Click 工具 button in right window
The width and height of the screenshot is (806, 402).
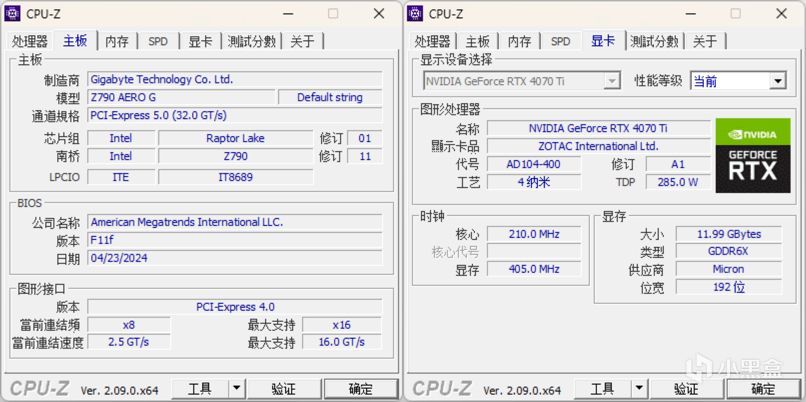[602, 389]
